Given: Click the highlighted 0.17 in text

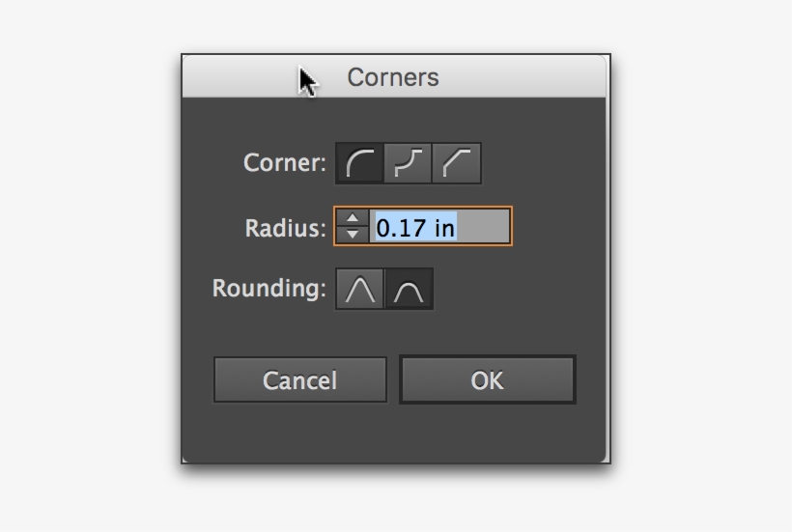Looking at the screenshot, I should pos(415,228).
